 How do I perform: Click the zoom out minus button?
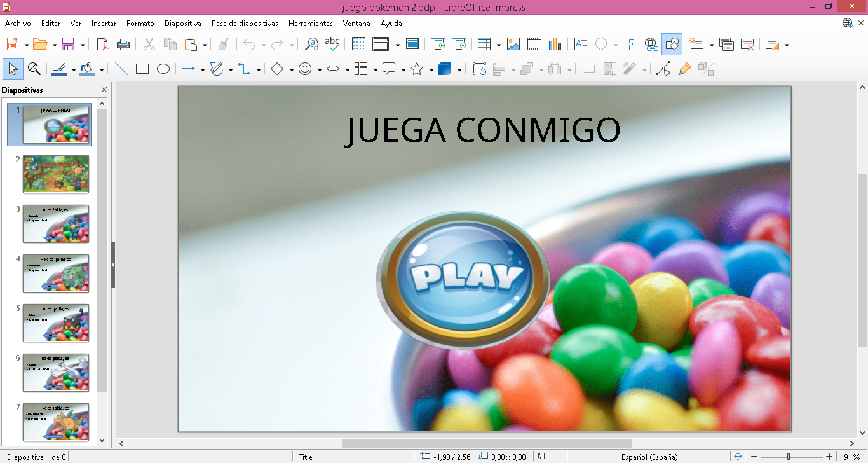754,457
